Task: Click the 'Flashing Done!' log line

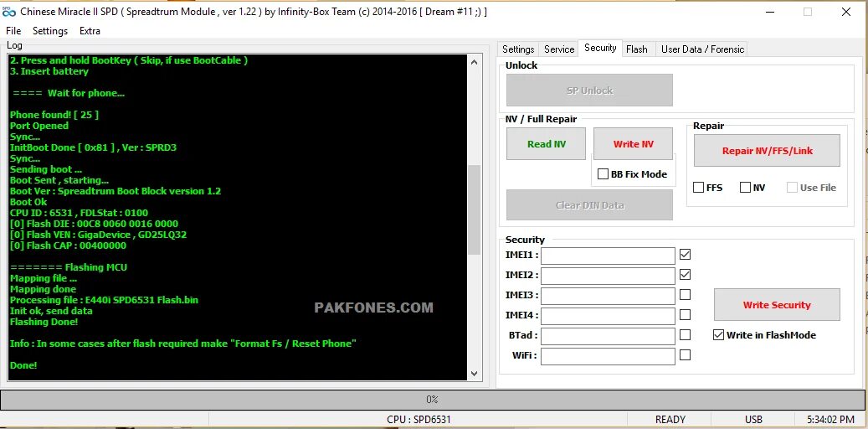Action: 44,322
